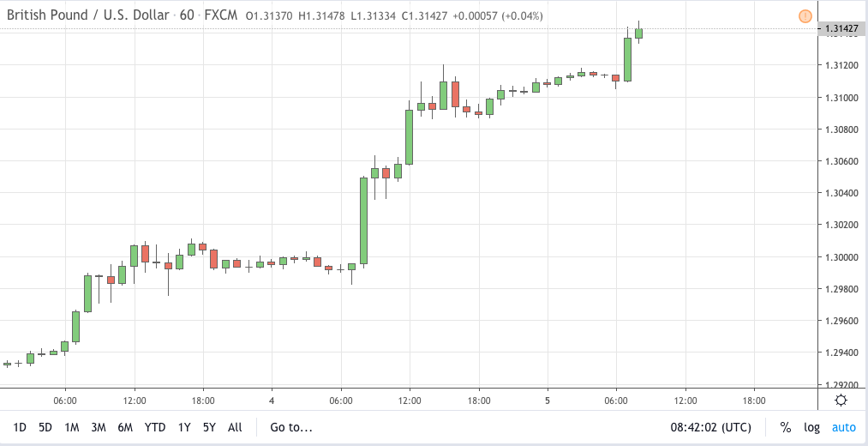This screenshot has height=446, width=868.
Task: Toggle log scale mode
Action: coord(811,427)
